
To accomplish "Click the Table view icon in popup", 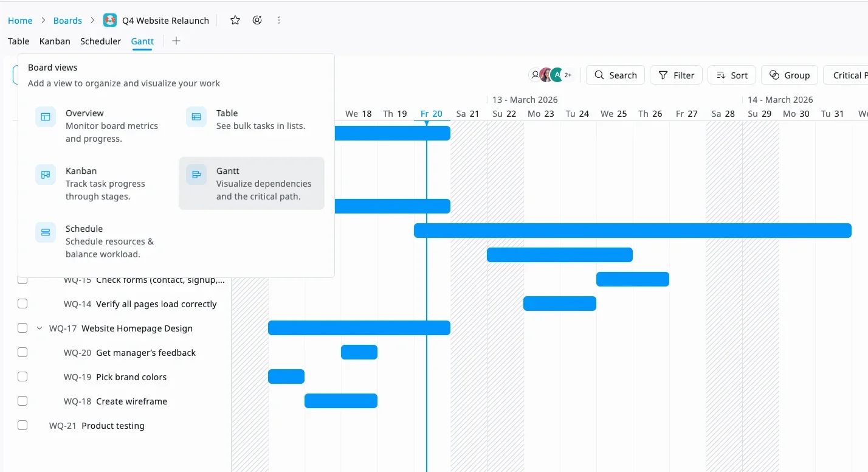I will click(x=196, y=117).
